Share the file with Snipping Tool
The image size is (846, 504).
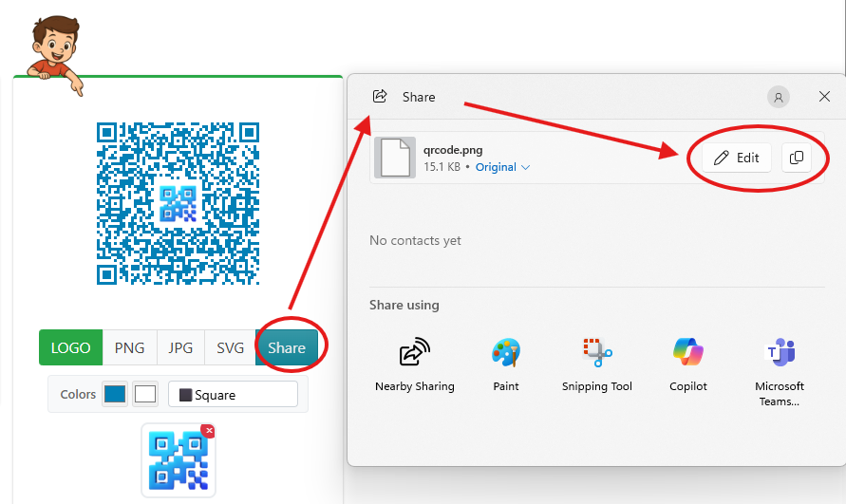596,364
